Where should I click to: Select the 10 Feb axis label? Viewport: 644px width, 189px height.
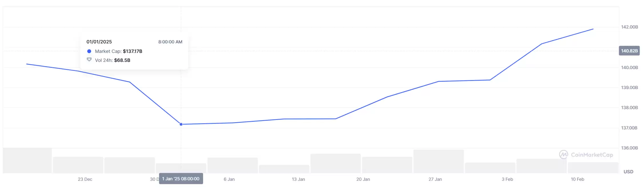click(x=577, y=179)
